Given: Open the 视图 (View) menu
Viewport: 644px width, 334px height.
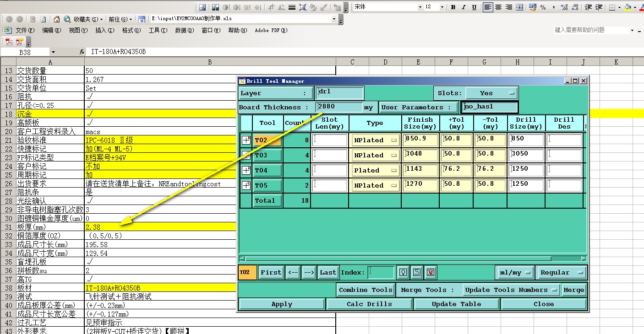Looking at the screenshot, I should point(78,30).
